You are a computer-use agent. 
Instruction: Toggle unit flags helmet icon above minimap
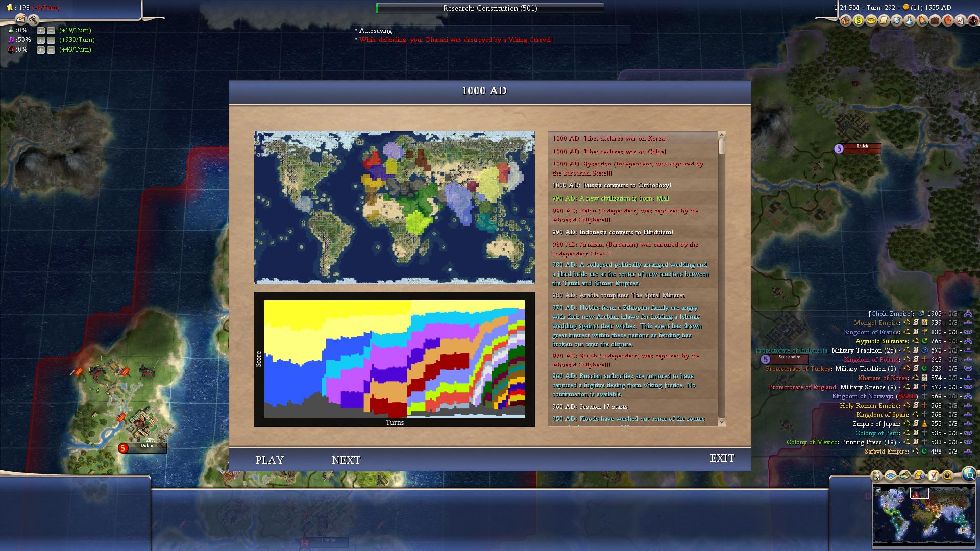[877, 476]
